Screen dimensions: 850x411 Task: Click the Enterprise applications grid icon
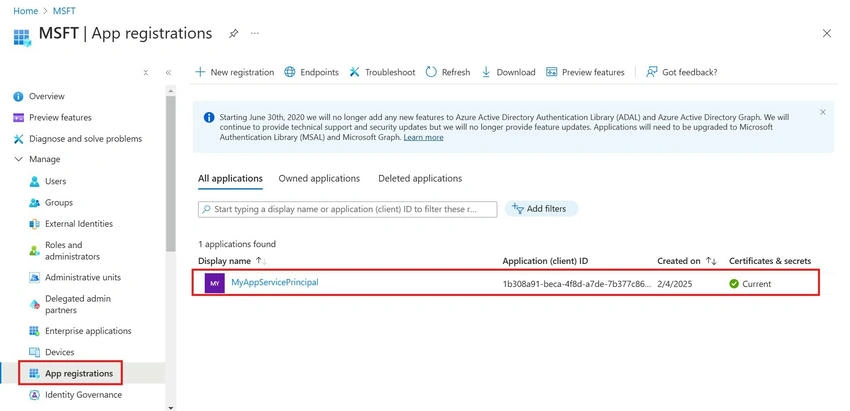(x=35, y=331)
